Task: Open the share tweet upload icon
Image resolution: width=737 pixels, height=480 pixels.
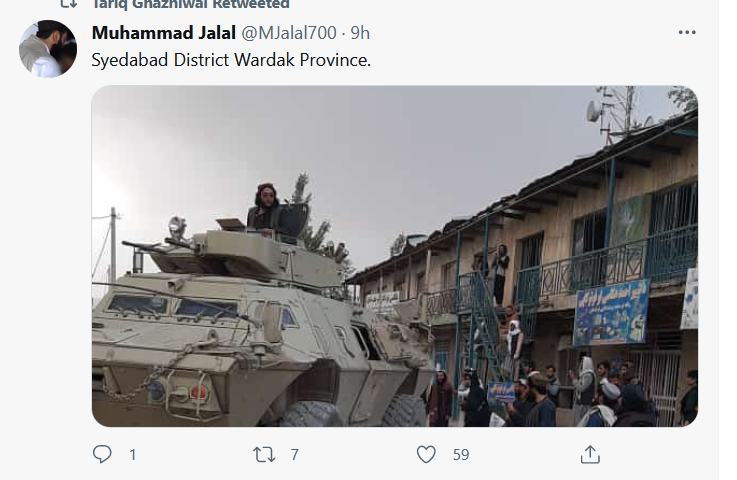Action: [590, 454]
